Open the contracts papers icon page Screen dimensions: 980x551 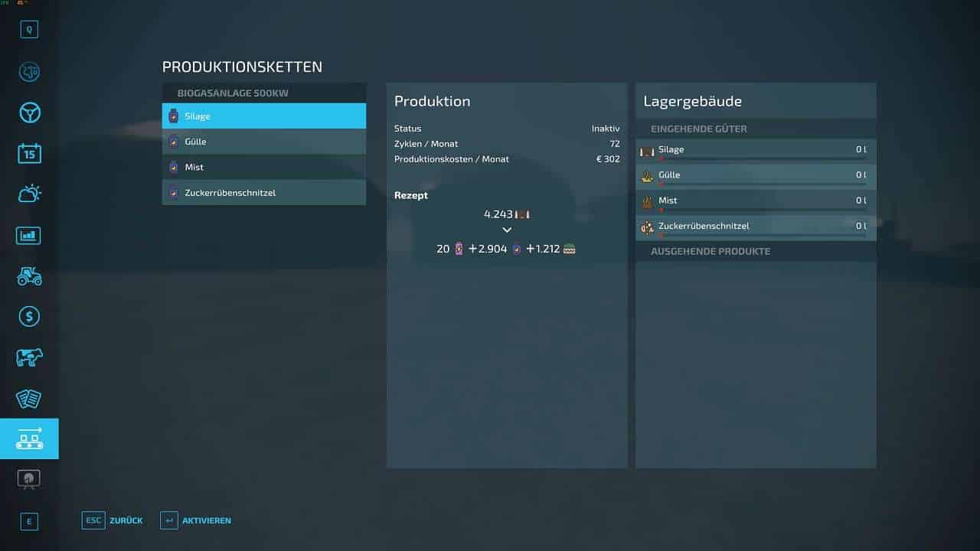(x=29, y=398)
